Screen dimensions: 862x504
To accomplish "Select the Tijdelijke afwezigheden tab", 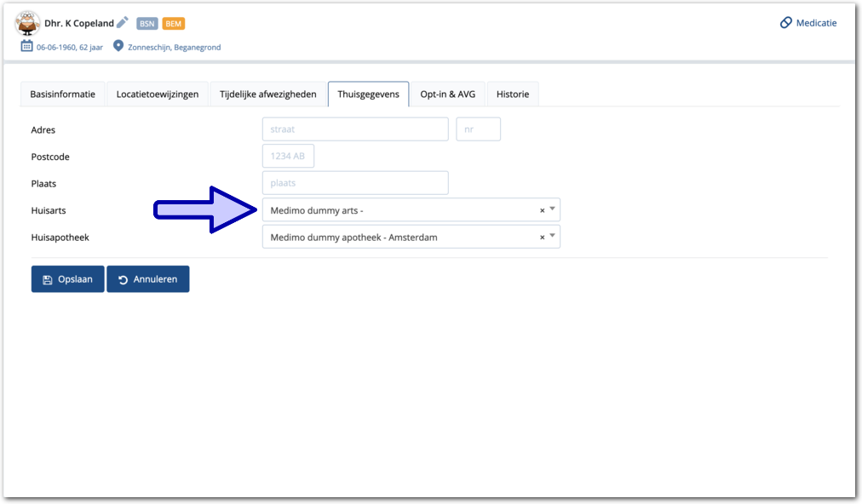I will 268,94.
